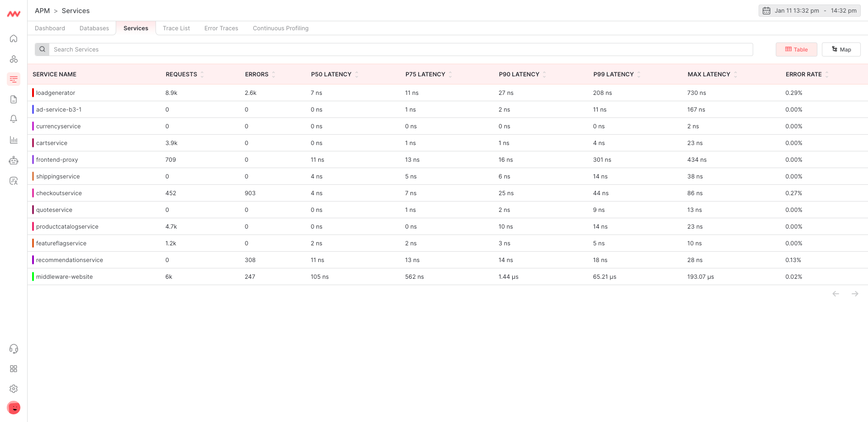Open the apps grid icon near the bottom
This screenshot has width=868, height=422.
tap(14, 369)
